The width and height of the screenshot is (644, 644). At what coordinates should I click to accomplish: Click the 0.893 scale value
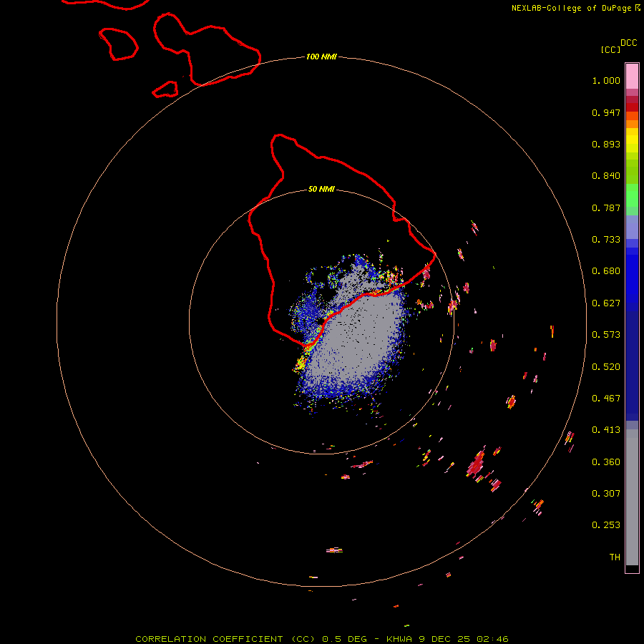pyautogui.click(x=606, y=144)
